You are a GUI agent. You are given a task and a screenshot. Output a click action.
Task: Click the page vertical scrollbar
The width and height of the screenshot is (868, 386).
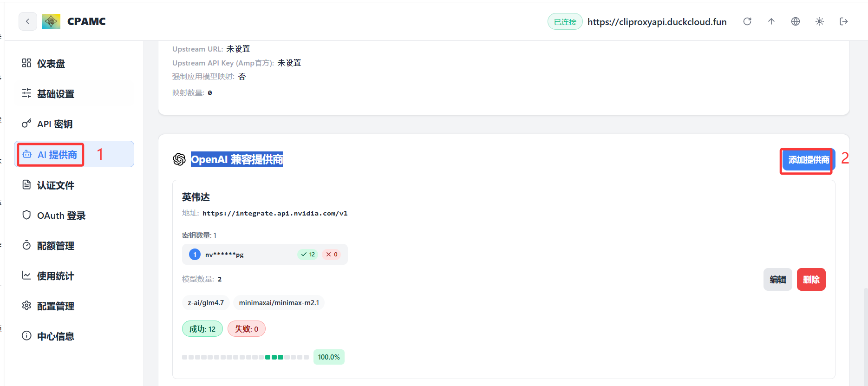(866, 337)
